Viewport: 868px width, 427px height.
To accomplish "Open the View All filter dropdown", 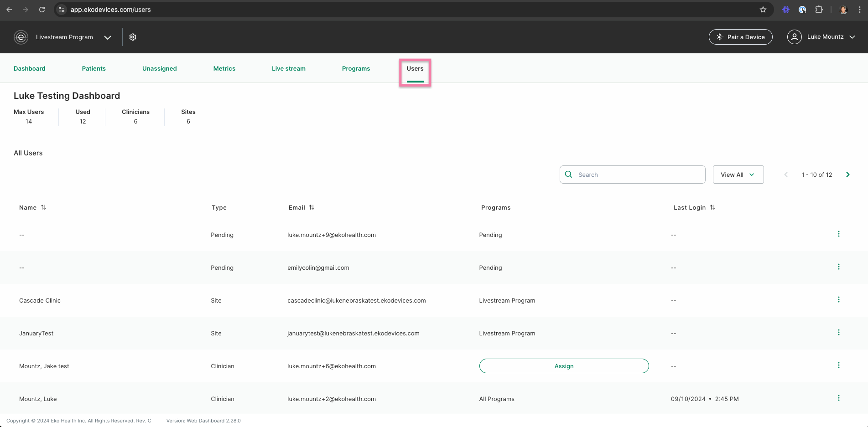I will coord(738,175).
